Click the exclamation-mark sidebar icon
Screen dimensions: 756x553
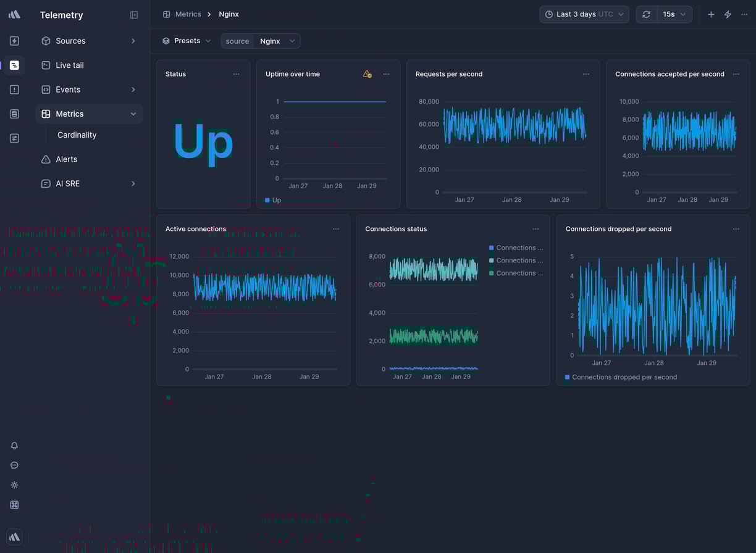click(x=14, y=89)
